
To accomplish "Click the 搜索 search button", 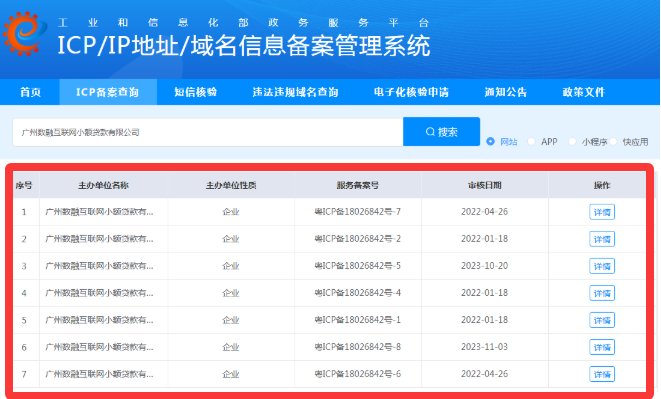I will point(441,132).
